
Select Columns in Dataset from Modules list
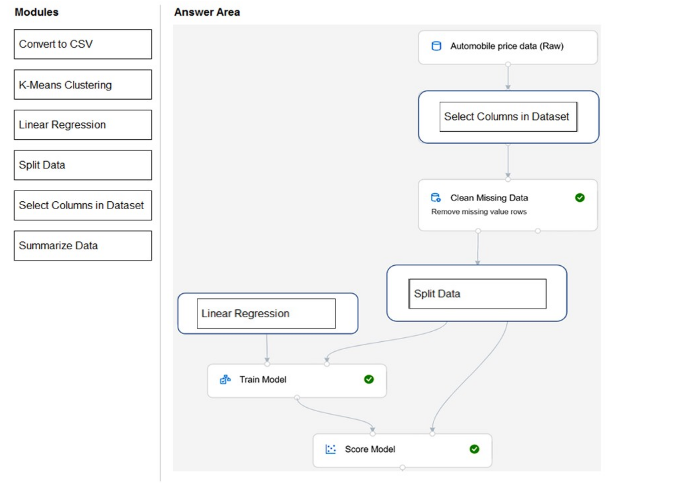(83, 205)
